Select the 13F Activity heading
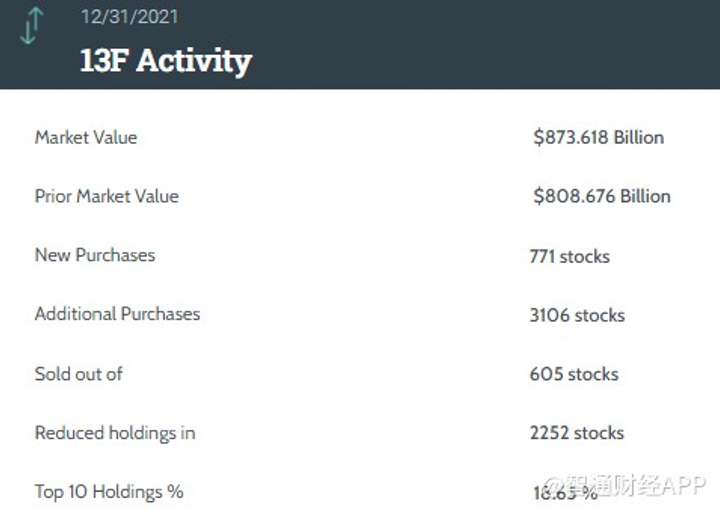Screen dimensions: 720x514 tap(165, 60)
